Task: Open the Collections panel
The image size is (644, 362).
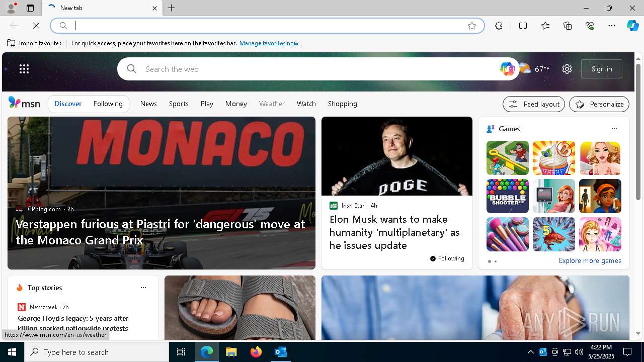Action: pos(568,26)
